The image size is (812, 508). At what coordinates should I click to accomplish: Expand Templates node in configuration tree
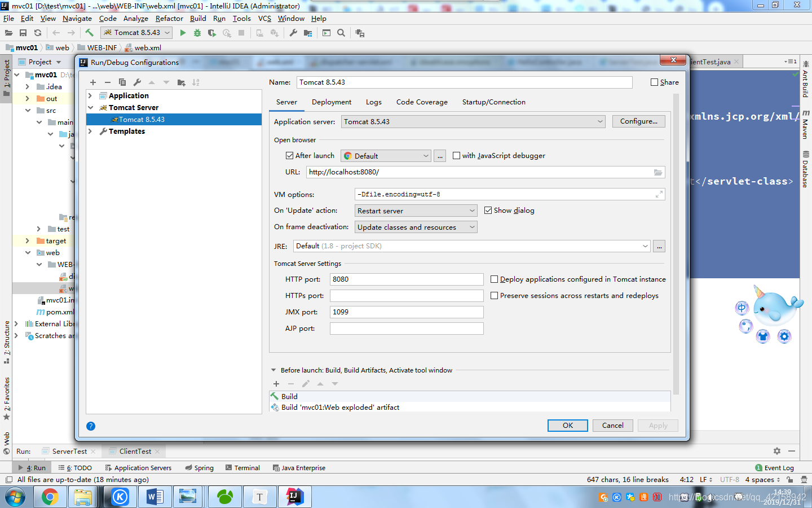[x=90, y=132]
